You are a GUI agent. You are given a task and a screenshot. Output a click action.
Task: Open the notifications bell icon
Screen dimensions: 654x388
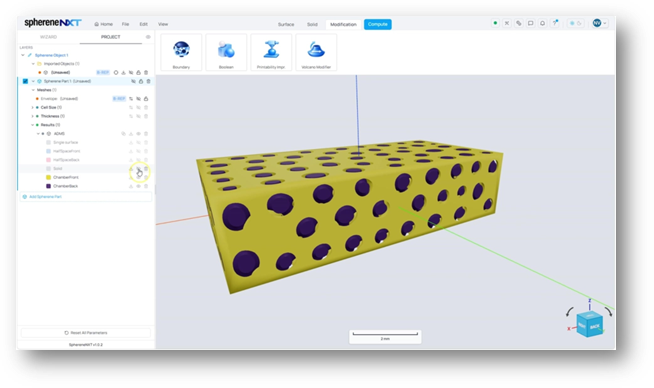click(x=542, y=23)
